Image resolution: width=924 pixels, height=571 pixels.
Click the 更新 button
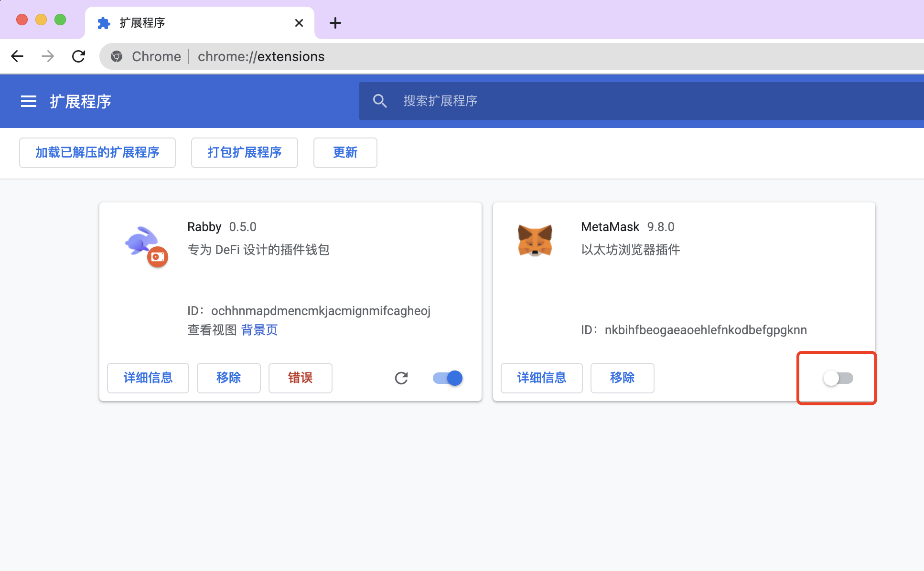click(x=345, y=153)
